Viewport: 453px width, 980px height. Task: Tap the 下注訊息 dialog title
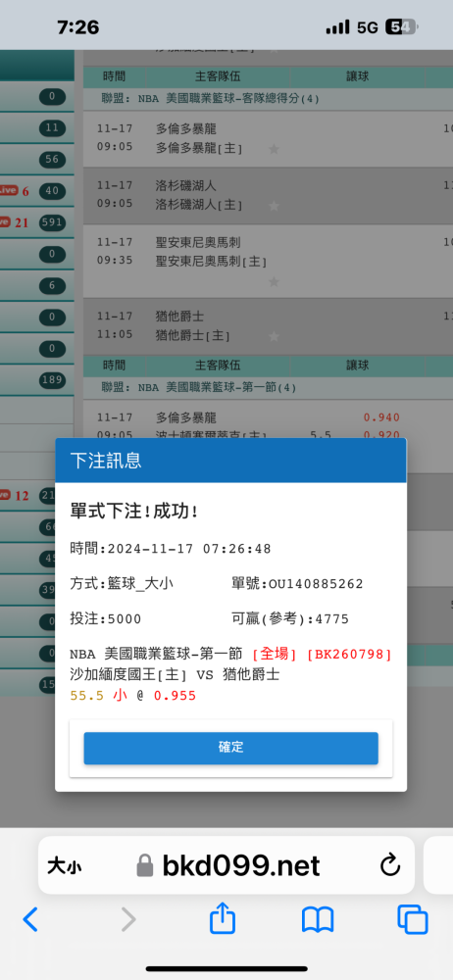[106, 461]
